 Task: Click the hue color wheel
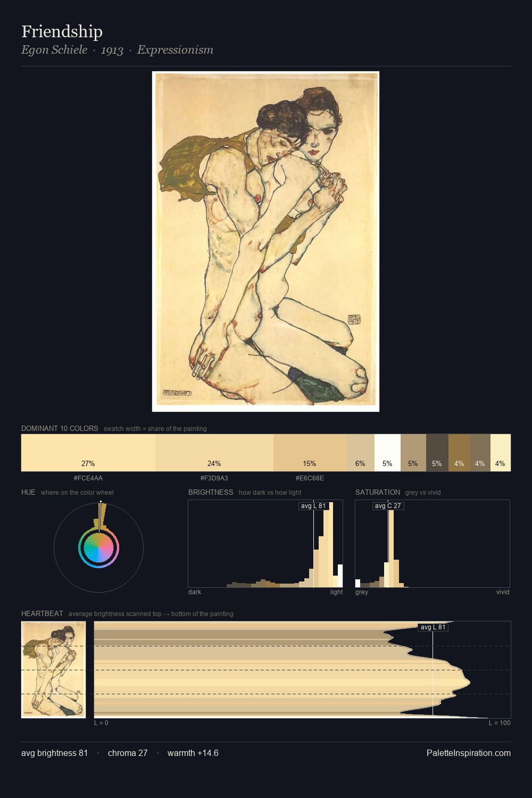98,547
